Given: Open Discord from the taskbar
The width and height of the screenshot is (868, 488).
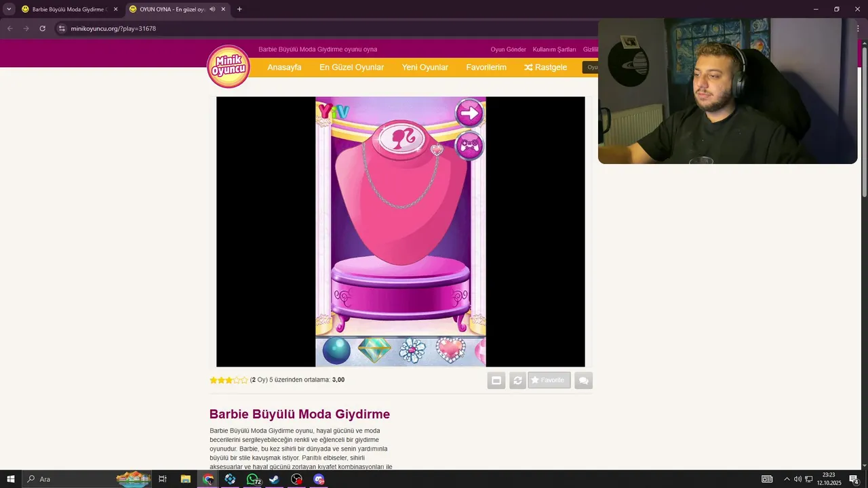Looking at the screenshot, I should coord(319,479).
